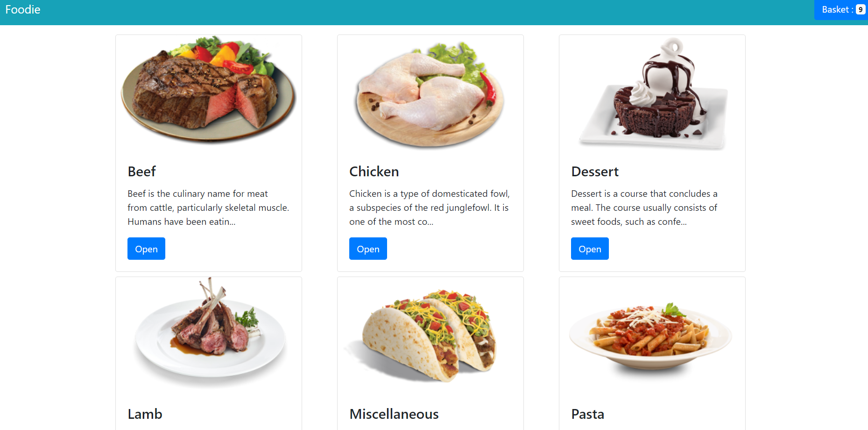Select the Miscellaneous card title
The width and height of the screenshot is (868, 430).
[394, 414]
